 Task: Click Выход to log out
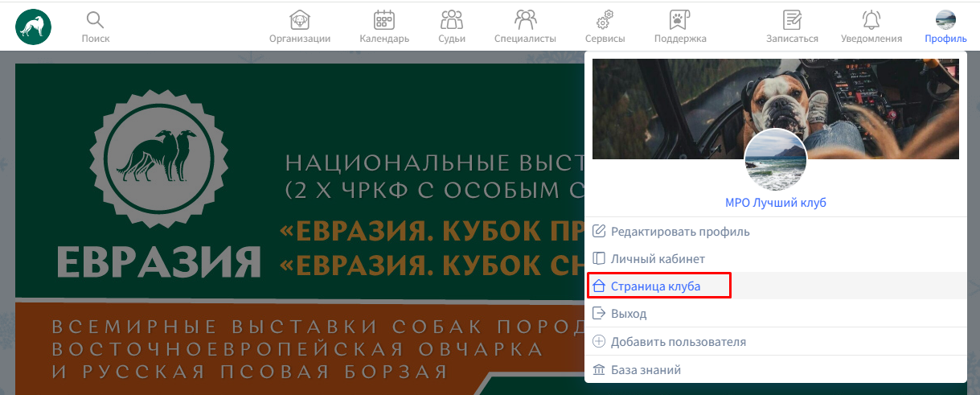tap(628, 314)
